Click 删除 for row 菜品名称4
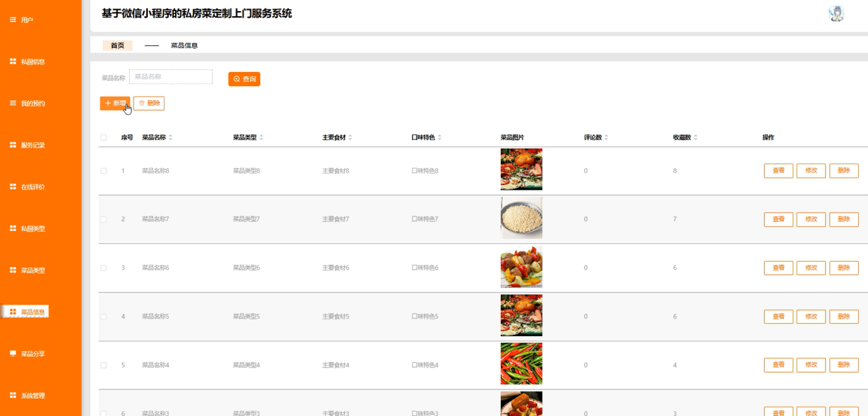Screen dimensions: 868x416 pyautogui.click(x=843, y=365)
